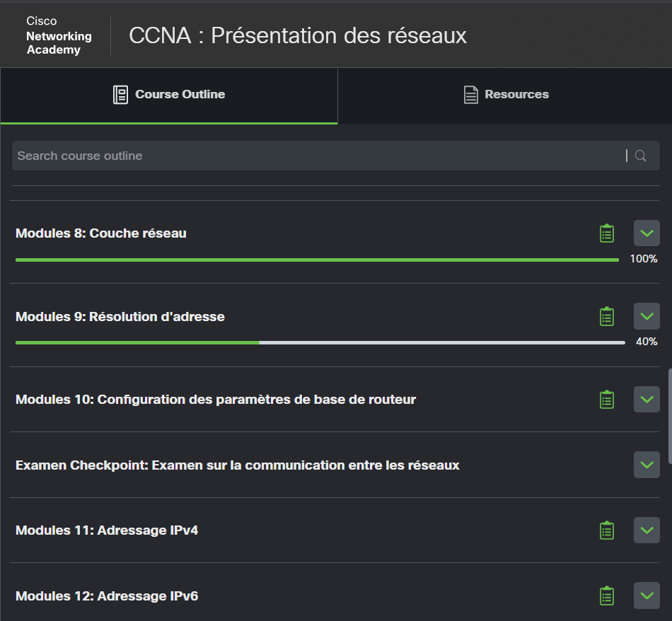This screenshot has height=621, width=672.
Task: Click the clipboard icon for Modules 9
Action: click(x=606, y=316)
